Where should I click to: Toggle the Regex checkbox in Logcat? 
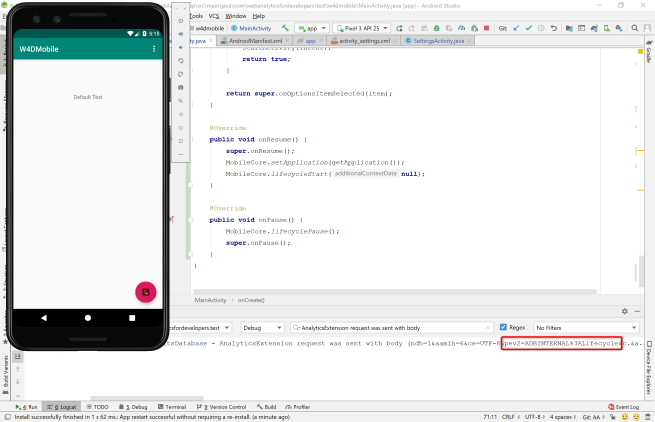pyautogui.click(x=505, y=327)
